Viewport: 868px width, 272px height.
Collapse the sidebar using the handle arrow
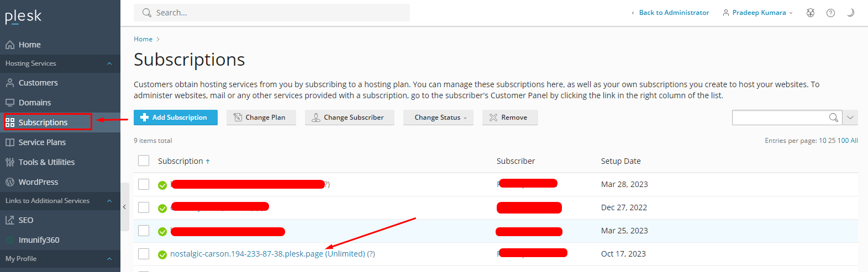[x=124, y=207]
